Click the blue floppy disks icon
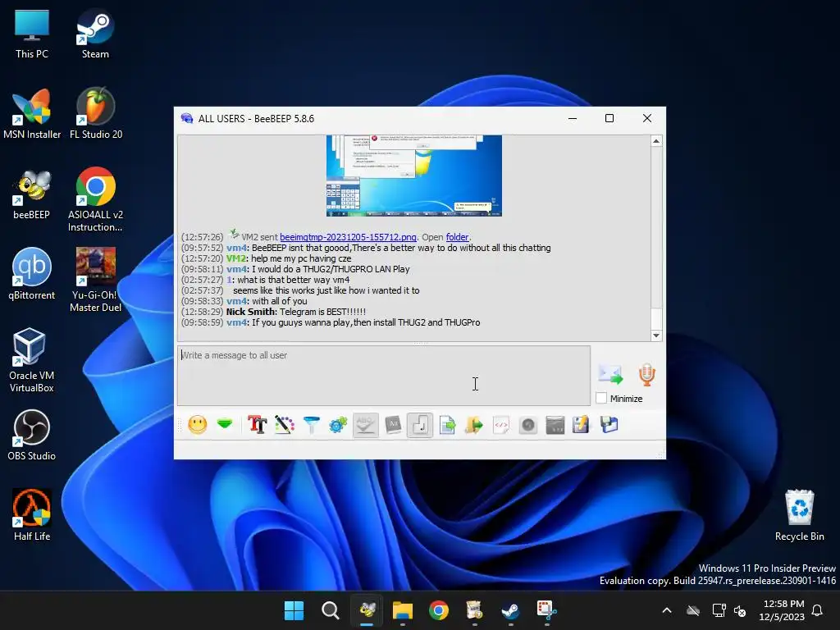 tap(609, 425)
